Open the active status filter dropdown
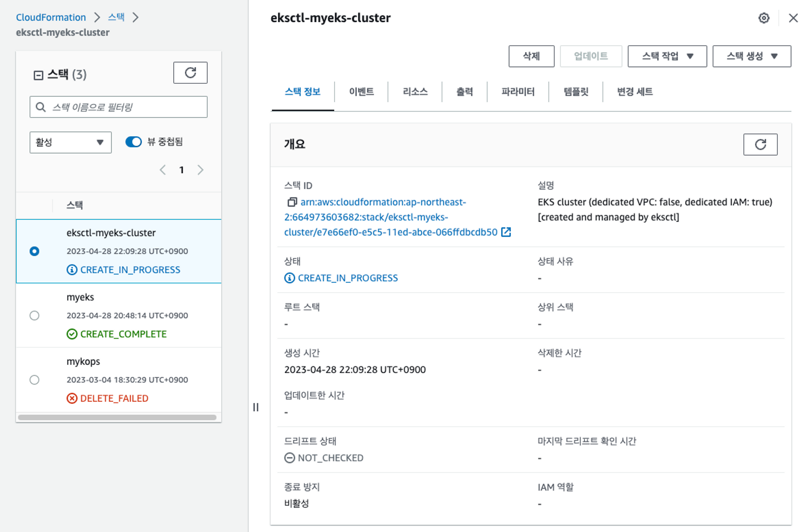 click(x=70, y=142)
